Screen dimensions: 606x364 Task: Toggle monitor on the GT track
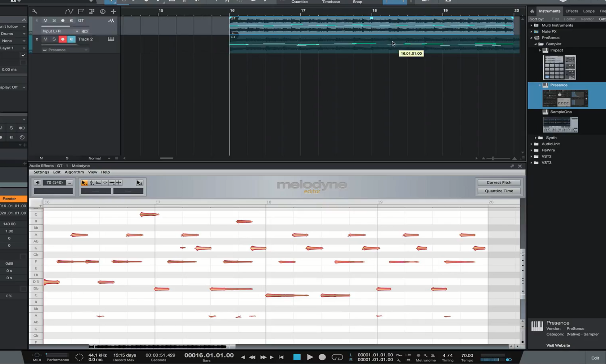point(71,21)
